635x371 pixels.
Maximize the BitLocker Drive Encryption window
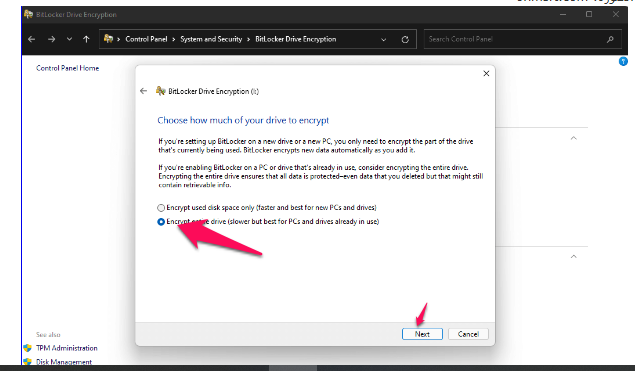point(589,15)
